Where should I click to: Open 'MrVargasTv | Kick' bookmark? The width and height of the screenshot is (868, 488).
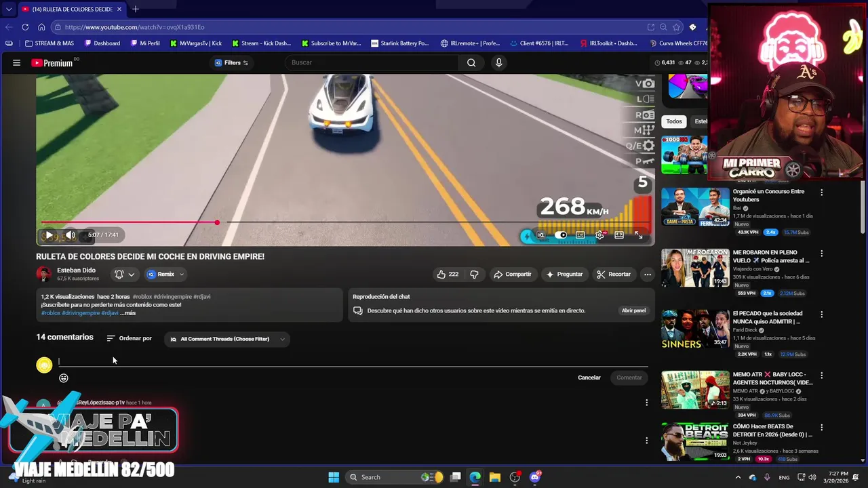(196, 43)
